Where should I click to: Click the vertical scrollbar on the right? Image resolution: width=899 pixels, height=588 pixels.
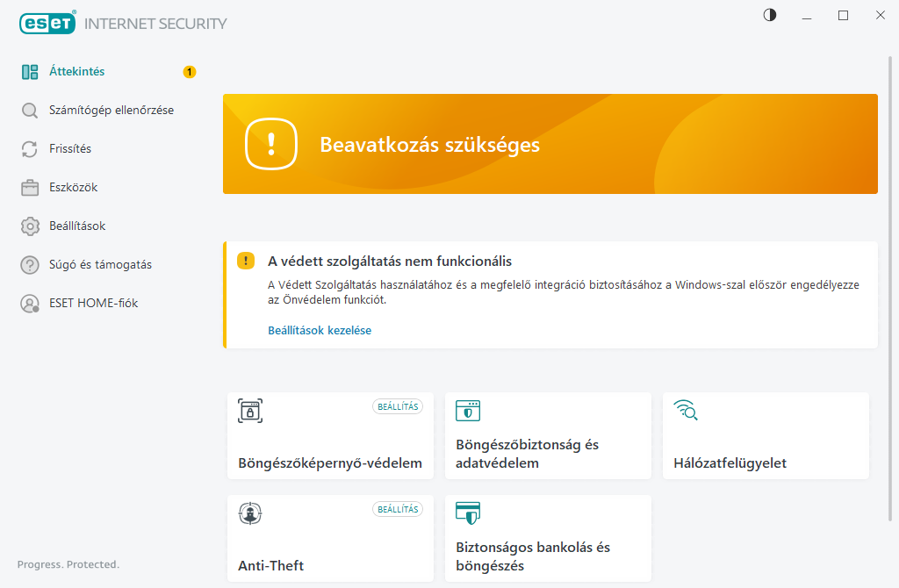pos(890,289)
